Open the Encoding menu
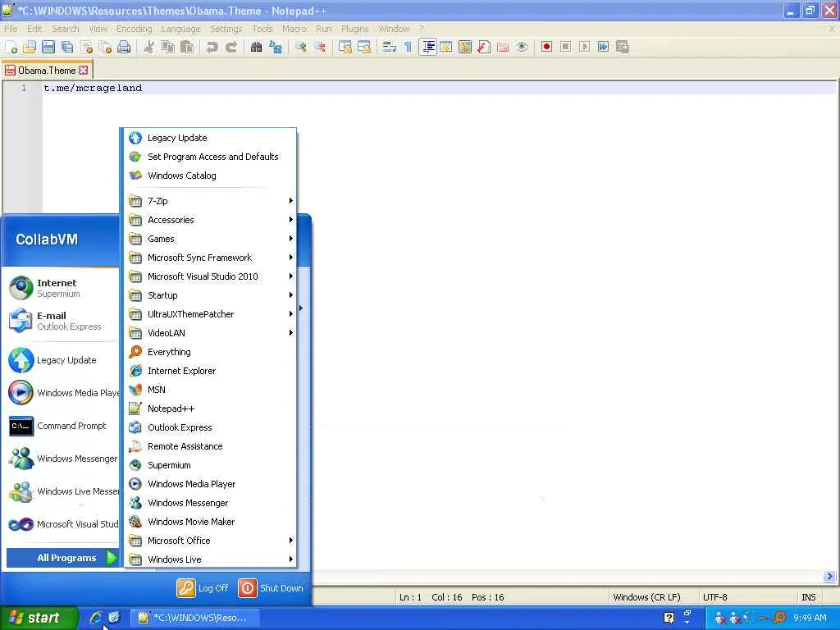This screenshot has width=840, height=630. pyautogui.click(x=134, y=29)
